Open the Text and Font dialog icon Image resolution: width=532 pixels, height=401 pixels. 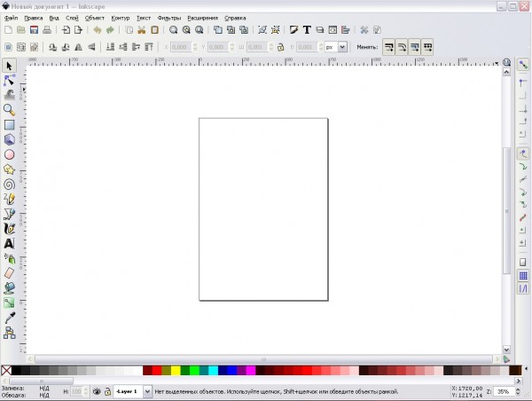click(x=307, y=30)
